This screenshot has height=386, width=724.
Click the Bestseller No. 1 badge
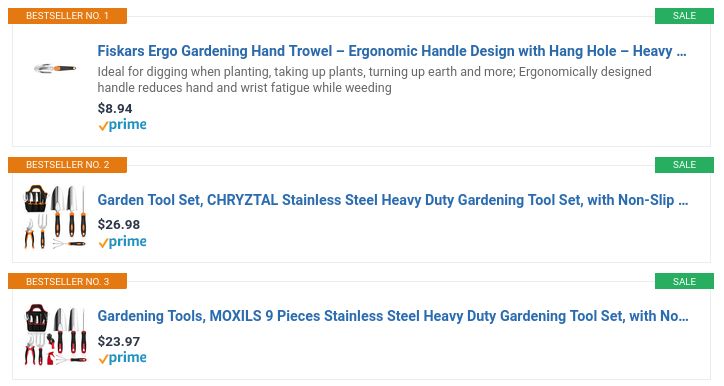[x=67, y=16]
